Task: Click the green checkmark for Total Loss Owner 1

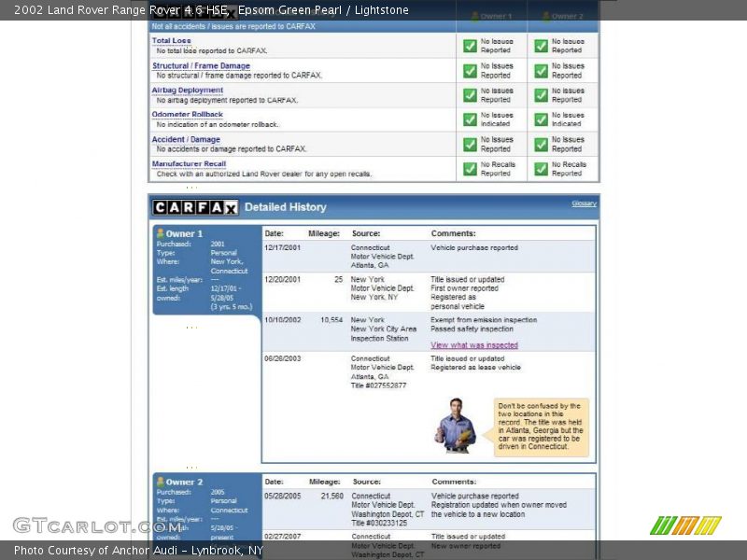Action: click(x=470, y=46)
